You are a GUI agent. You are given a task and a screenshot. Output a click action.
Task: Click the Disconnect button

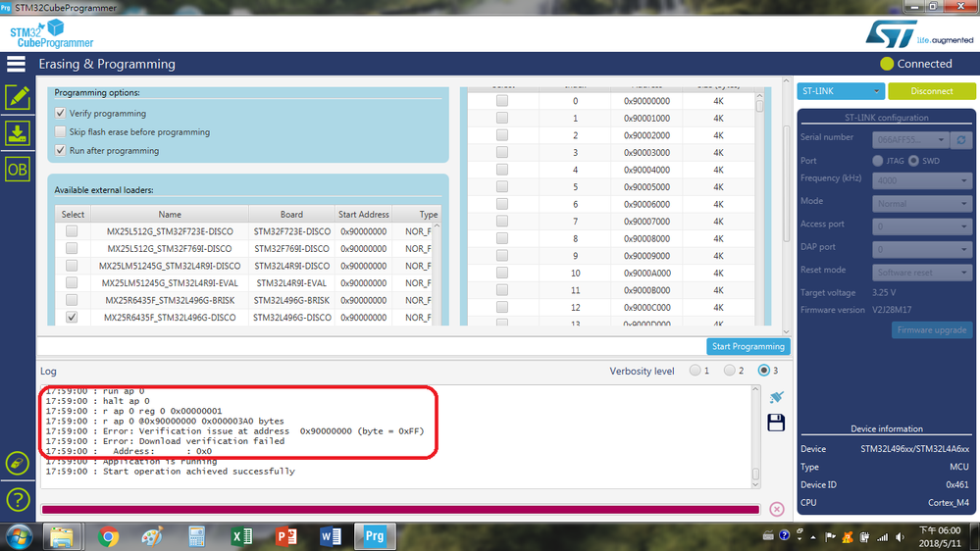click(931, 91)
